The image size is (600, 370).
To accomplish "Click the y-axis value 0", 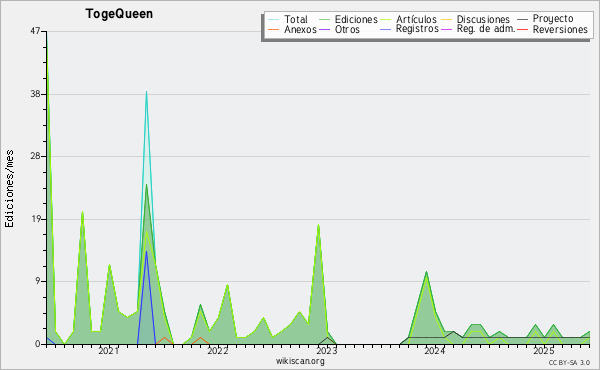I will (38, 344).
